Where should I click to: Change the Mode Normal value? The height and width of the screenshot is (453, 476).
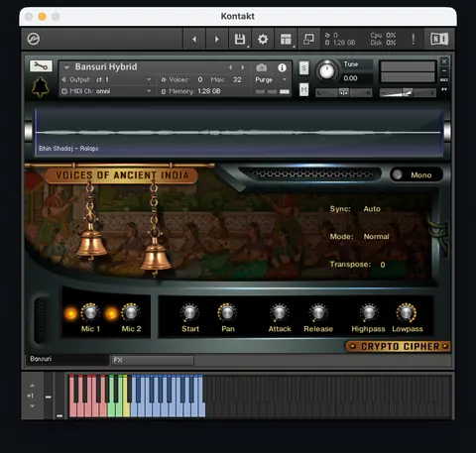tap(376, 237)
